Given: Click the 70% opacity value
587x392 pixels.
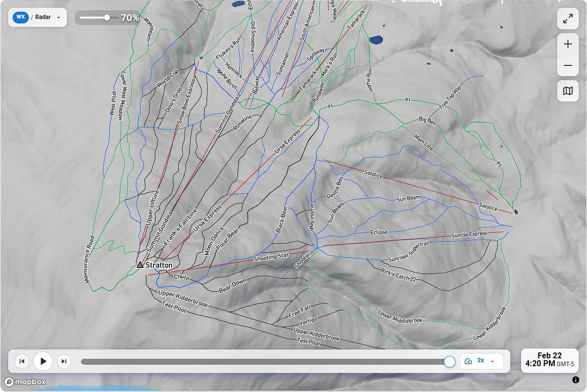Looking at the screenshot, I should point(130,18).
